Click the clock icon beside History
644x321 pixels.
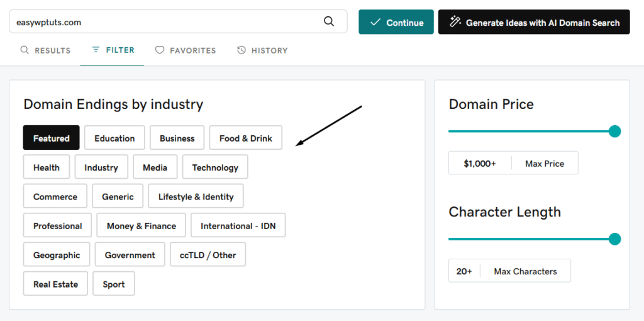click(x=241, y=50)
